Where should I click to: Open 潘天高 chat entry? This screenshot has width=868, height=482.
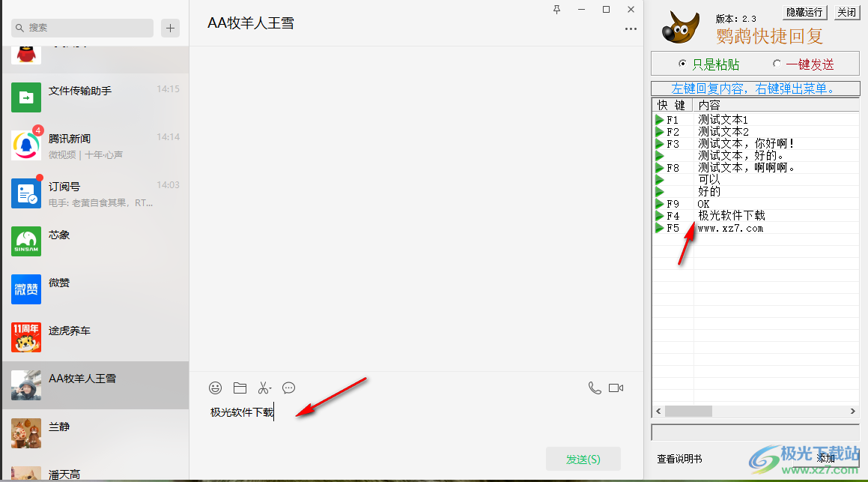96,472
